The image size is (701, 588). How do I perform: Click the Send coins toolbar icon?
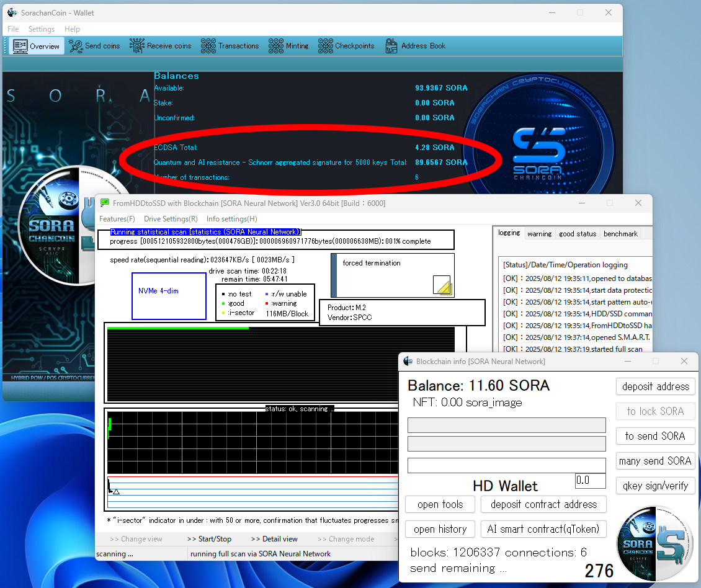tap(76, 46)
